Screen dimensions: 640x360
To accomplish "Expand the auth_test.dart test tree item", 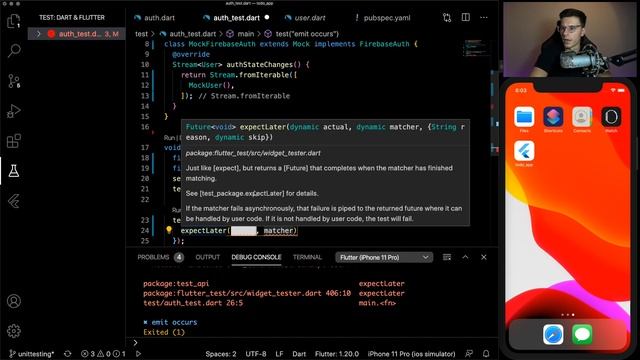I will click(38, 34).
